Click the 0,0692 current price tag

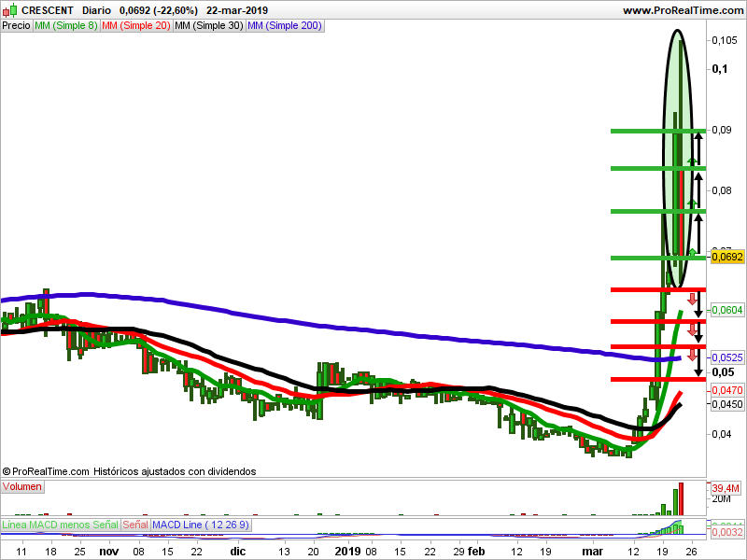coord(726,256)
